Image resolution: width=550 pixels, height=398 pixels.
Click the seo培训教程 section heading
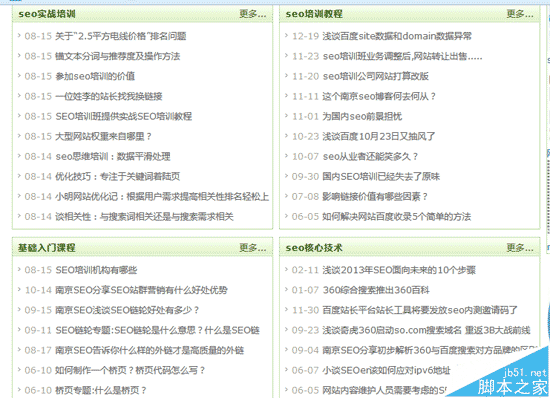click(314, 14)
